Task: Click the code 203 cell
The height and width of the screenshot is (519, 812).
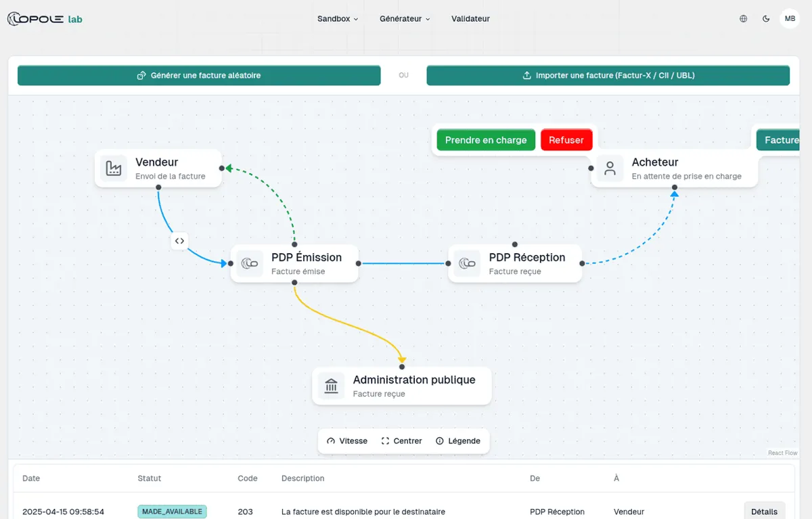Action: coord(246,512)
